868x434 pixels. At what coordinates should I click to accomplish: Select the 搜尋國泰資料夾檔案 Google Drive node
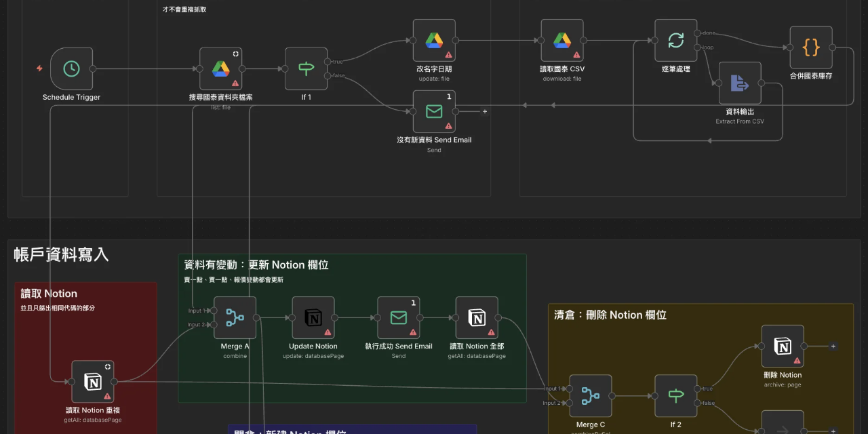(x=220, y=68)
